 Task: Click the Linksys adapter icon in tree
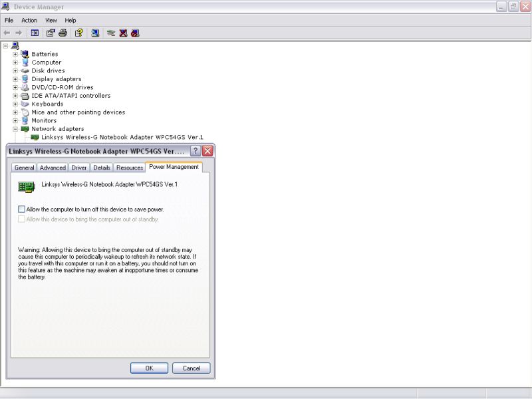pyautogui.click(x=35, y=137)
